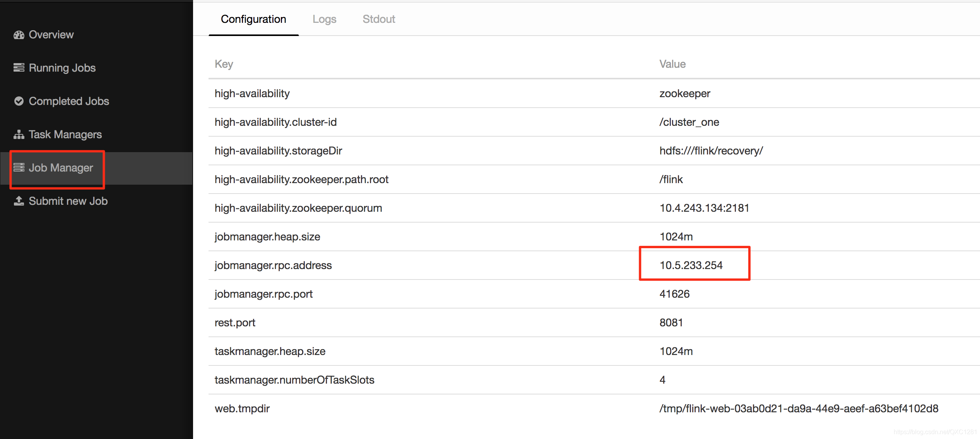Viewport: 980px width, 439px height.
Task: Select jobmanager.rpc.port key
Action: (263, 294)
